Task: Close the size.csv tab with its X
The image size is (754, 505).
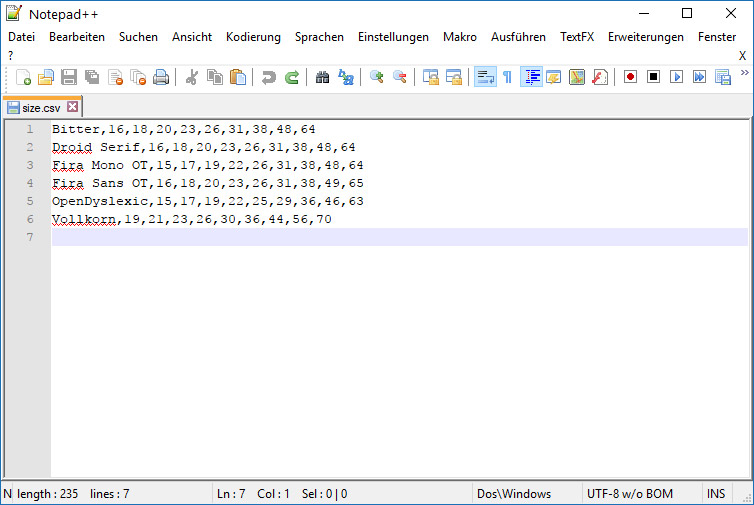Action: point(73,107)
